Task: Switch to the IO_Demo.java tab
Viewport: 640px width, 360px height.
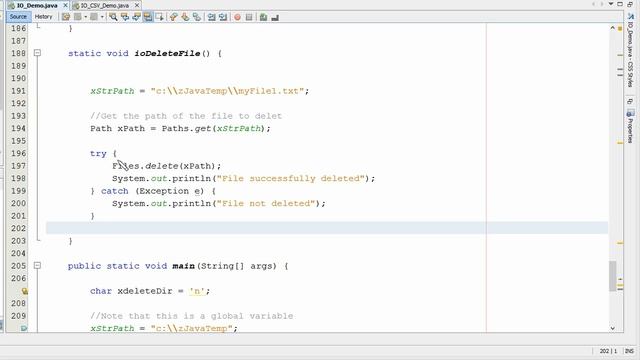Action: [37, 5]
